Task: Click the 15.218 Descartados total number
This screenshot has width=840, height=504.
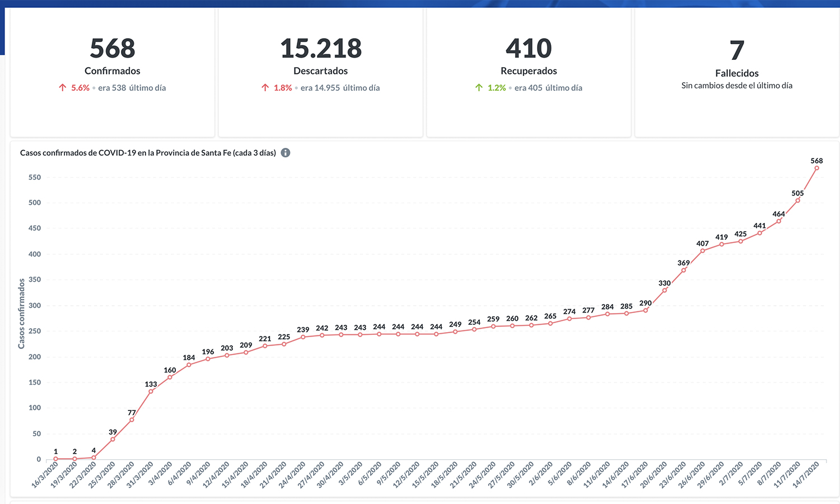Action: tap(321, 49)
